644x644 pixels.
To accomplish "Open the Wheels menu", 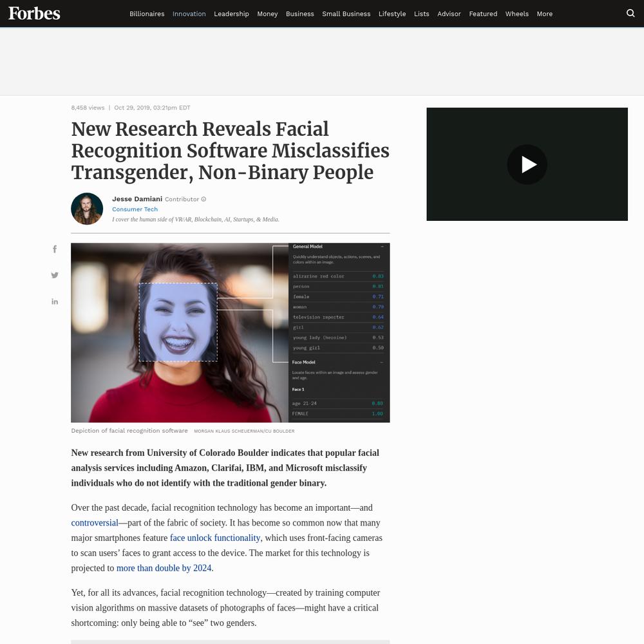I will tap(516, 14).
